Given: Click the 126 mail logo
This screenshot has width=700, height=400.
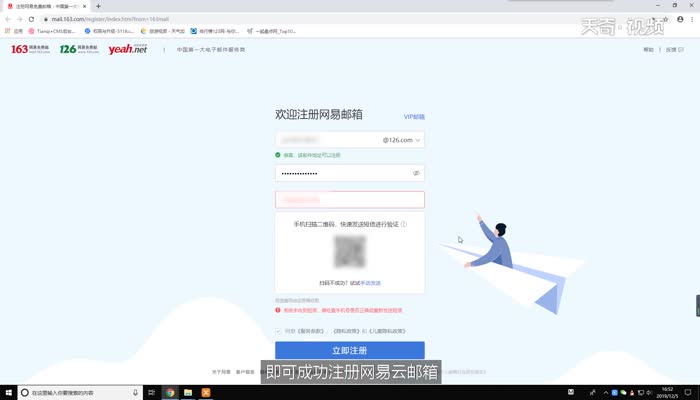Looking at the screenshot, I should [79, 49].
